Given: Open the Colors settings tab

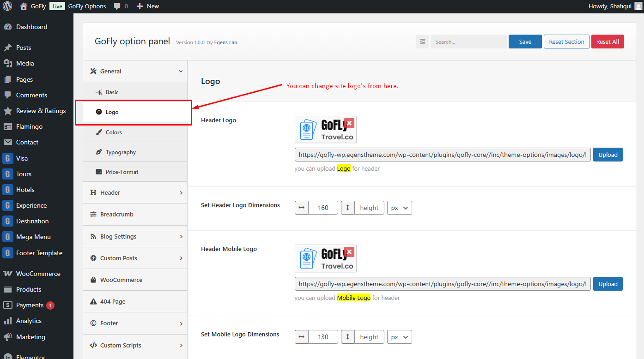Looking at the screenshot, I should pos(135,132).
